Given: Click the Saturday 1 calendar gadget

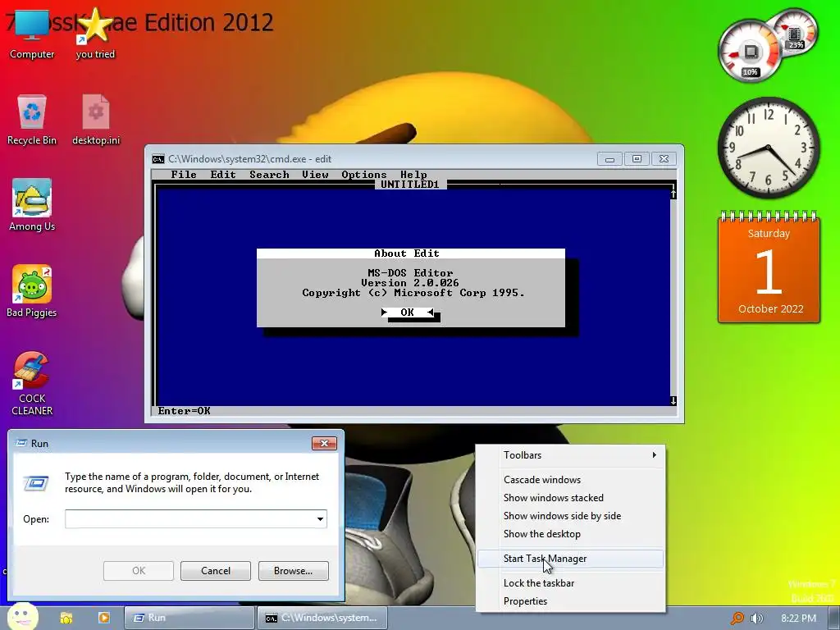Looking at the screenshot, I should 769,267.
